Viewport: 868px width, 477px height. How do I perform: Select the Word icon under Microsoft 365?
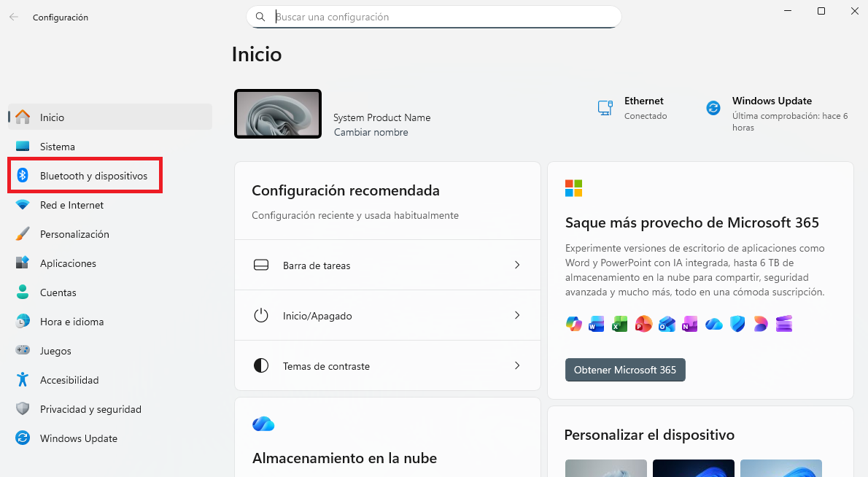coord(597,324)
